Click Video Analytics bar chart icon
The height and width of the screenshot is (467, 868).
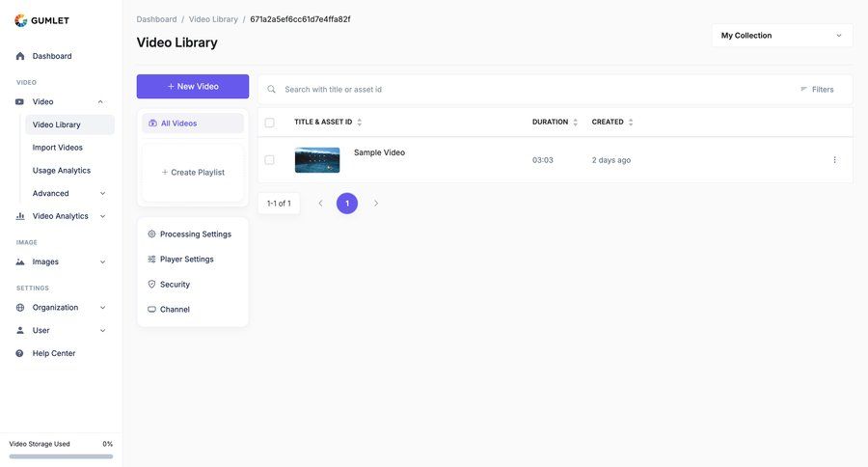[x=20, y=216]
